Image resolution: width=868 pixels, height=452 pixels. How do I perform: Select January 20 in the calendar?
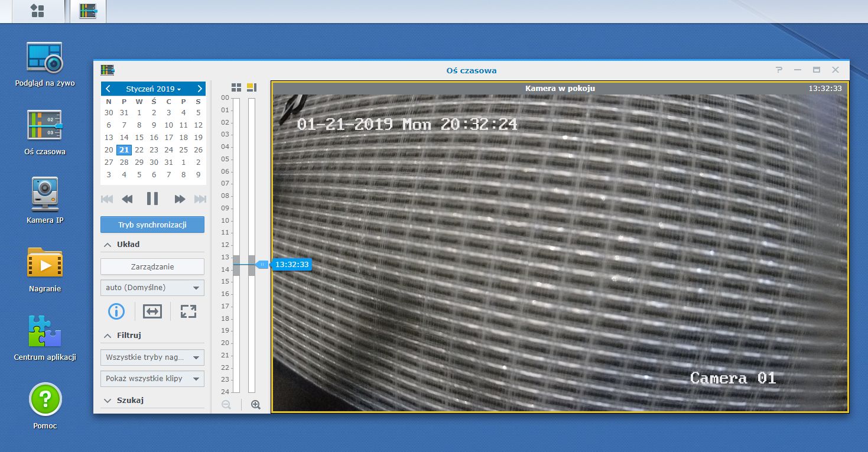click(109, 149)
